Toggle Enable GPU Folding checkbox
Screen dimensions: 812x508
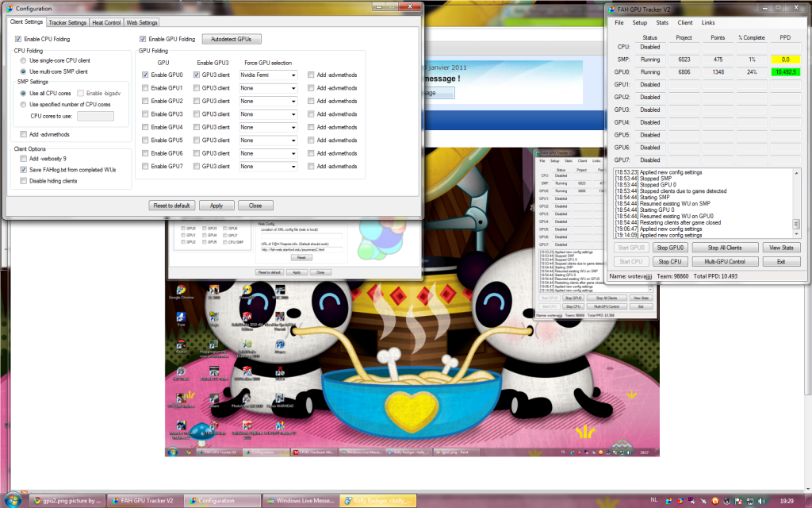143,39
